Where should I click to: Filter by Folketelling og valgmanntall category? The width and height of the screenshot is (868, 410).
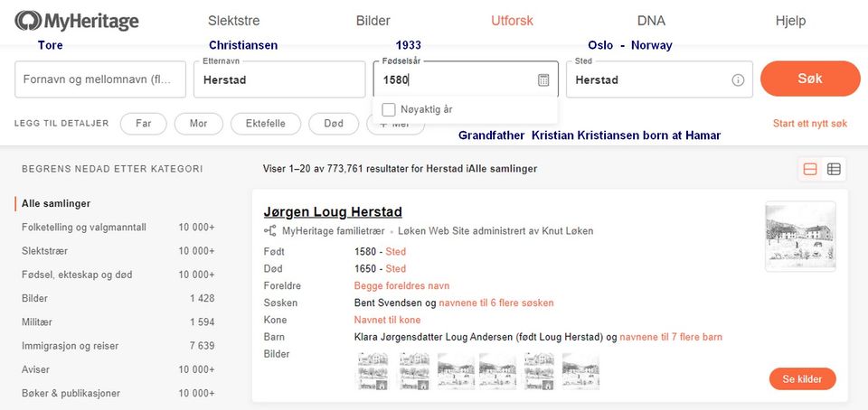click(x=84, y=228)
